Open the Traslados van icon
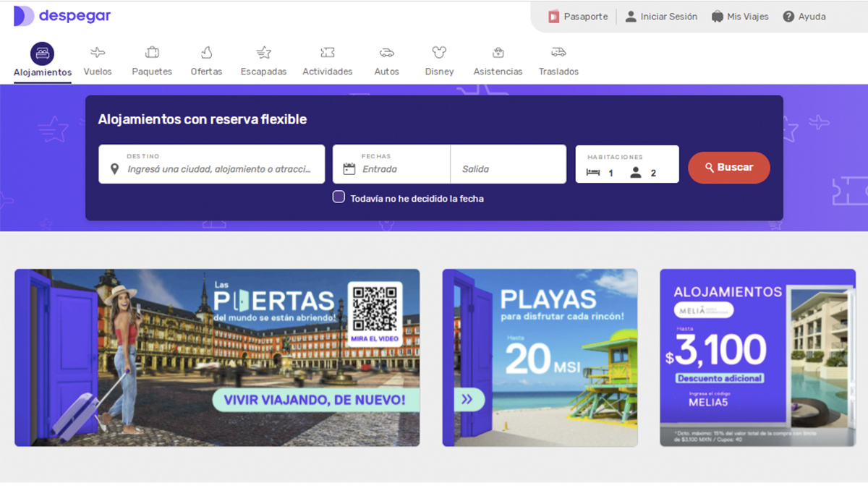Image resolution: width=868 pixels, height=488 pixels. coord(558,53)
